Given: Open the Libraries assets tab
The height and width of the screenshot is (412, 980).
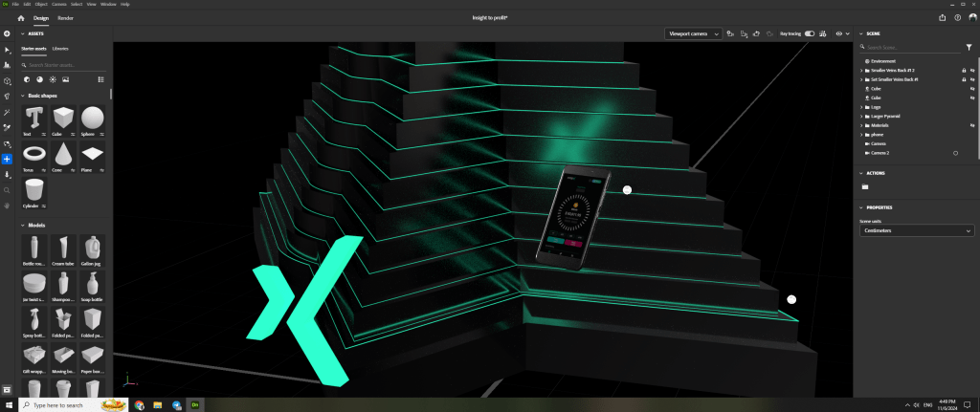Looking at the screenshot, I should (60, 48).
